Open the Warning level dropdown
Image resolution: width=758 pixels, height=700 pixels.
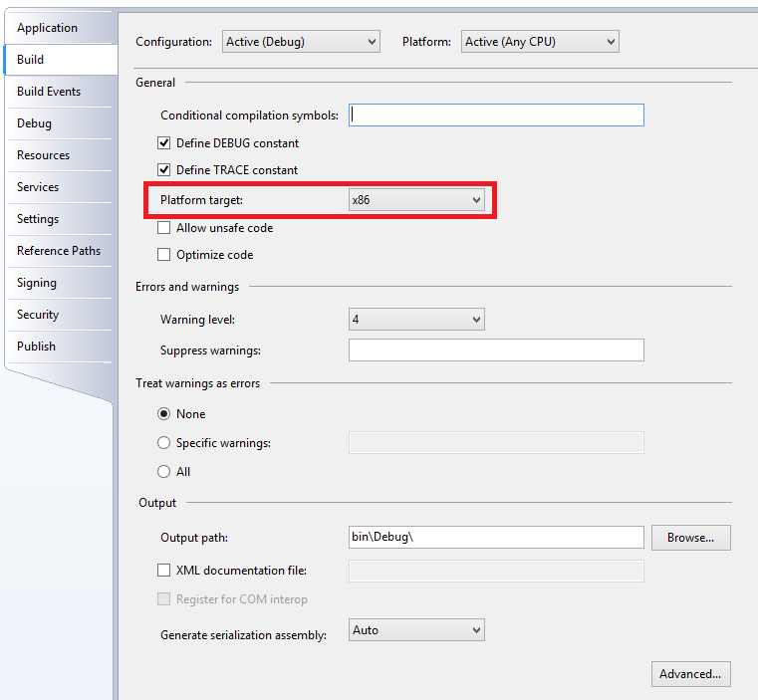click(x=416, y=320)
